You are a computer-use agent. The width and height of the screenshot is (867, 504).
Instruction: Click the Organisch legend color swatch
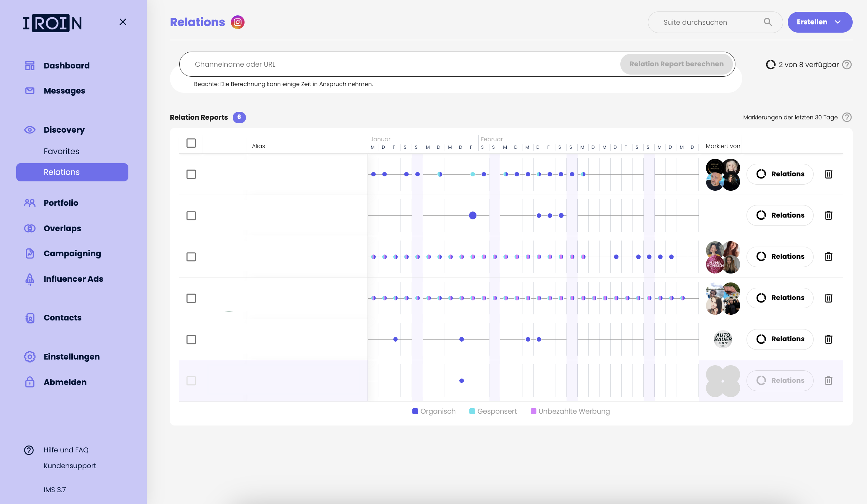(415, 411)
